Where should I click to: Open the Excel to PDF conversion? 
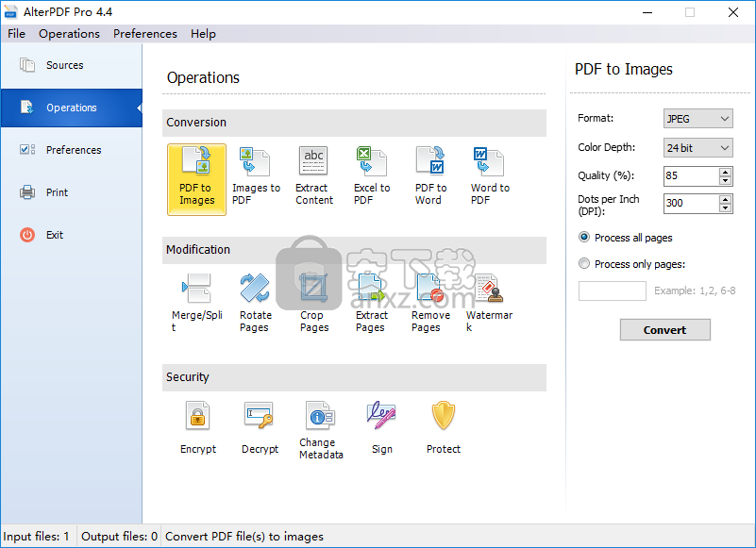(x=372, y=177)
